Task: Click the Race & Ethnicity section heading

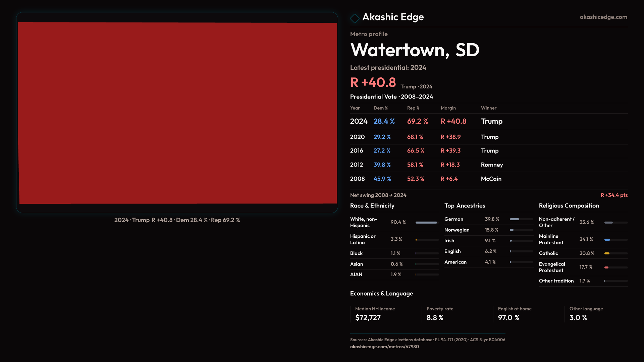Action: click(x=372, y=206)
